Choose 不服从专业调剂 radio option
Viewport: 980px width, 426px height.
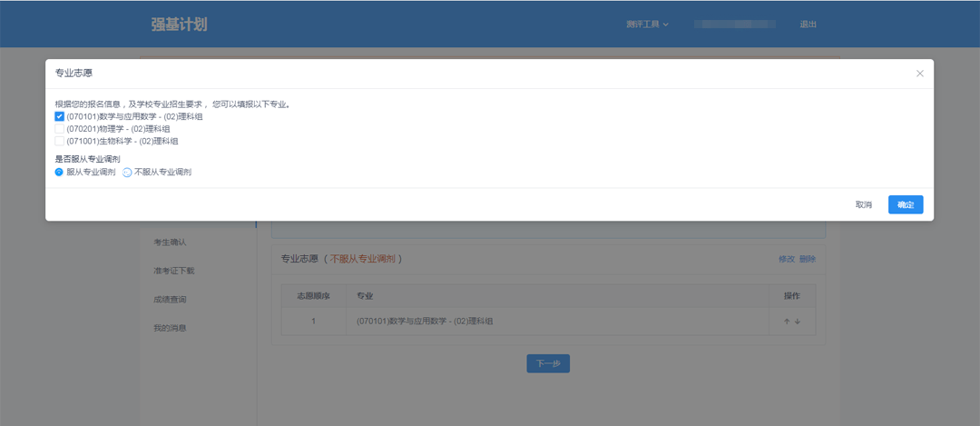(x=127, y=172)
